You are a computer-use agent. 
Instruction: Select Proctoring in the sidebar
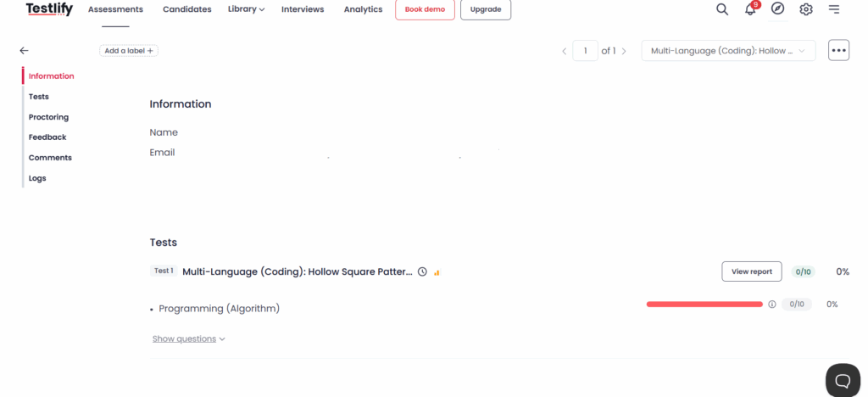(48, 117)
